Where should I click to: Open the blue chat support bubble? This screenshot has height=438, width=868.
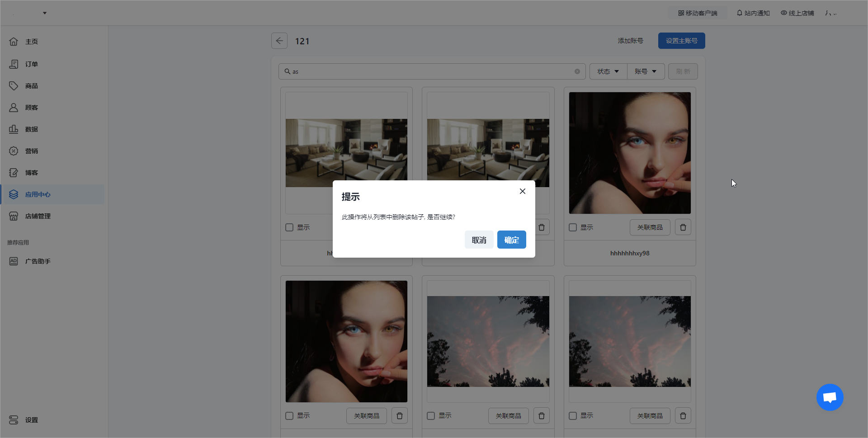830,397
